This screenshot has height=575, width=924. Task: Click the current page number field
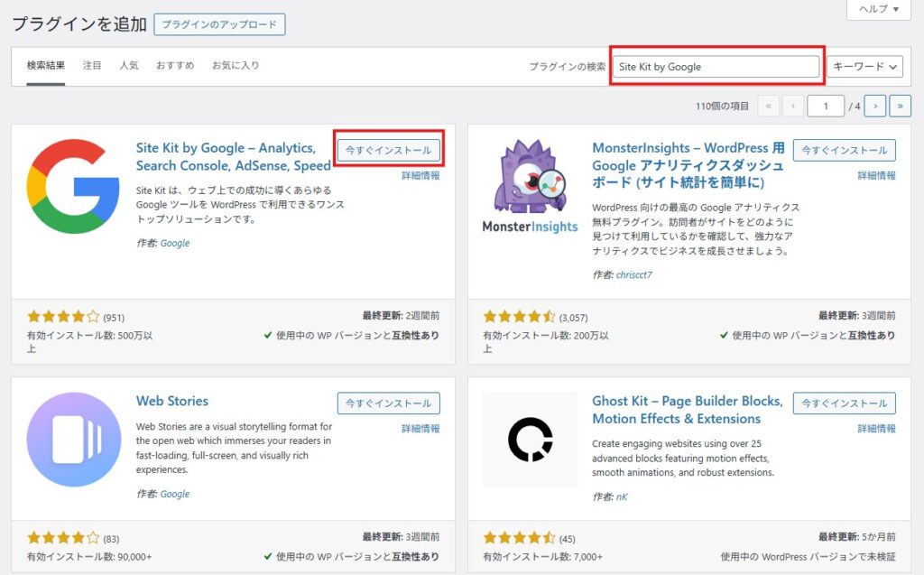(x=826, y=107)
